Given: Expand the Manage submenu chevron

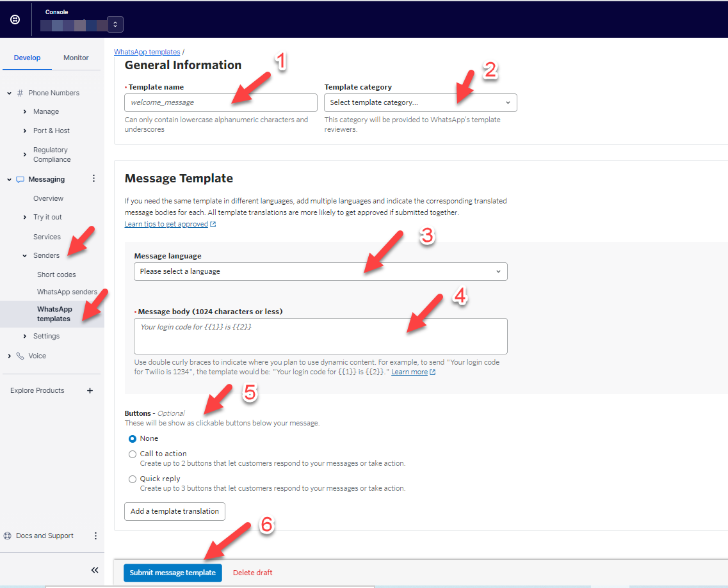Looking at the screenshot, I should tap(24, 112).
